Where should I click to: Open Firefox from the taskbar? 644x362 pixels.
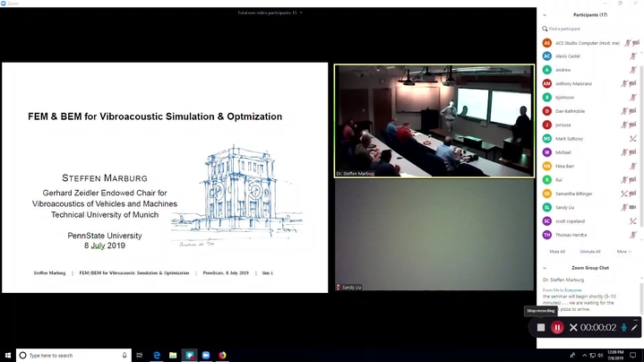(222, 356)
